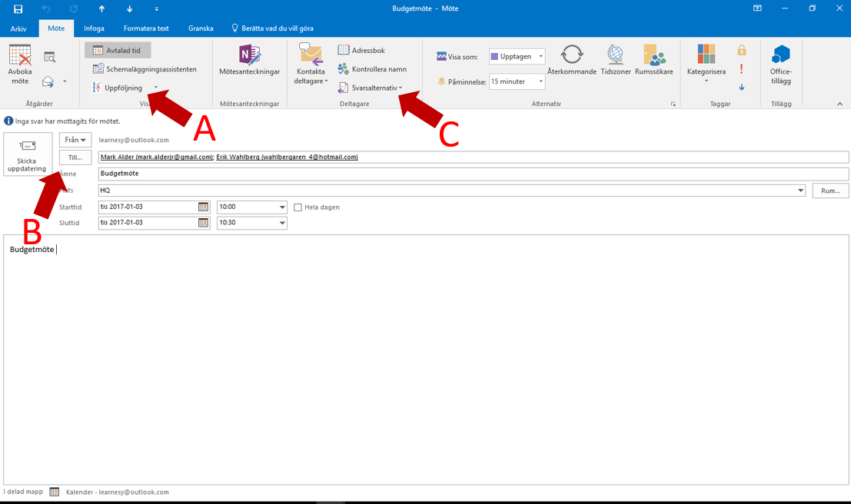Click Berätta vad du vill göra search
851x504 pixels.
tap(272, 28)
